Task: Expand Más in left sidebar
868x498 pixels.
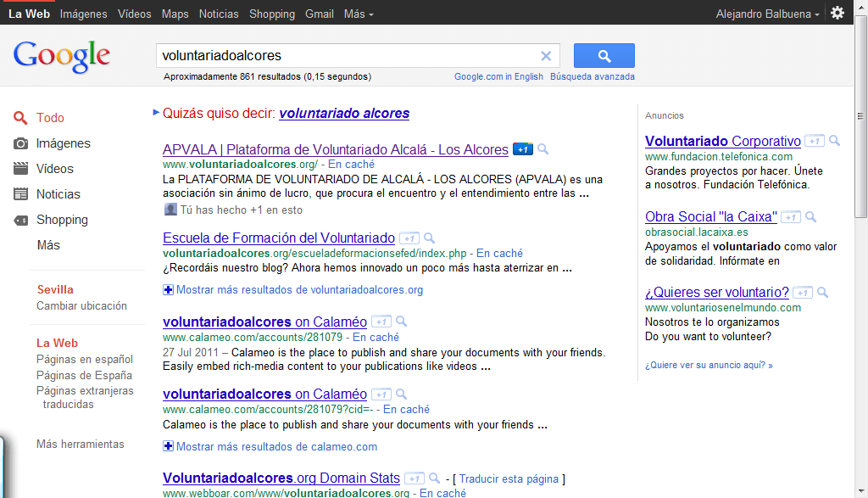Action: pos(48,245)
